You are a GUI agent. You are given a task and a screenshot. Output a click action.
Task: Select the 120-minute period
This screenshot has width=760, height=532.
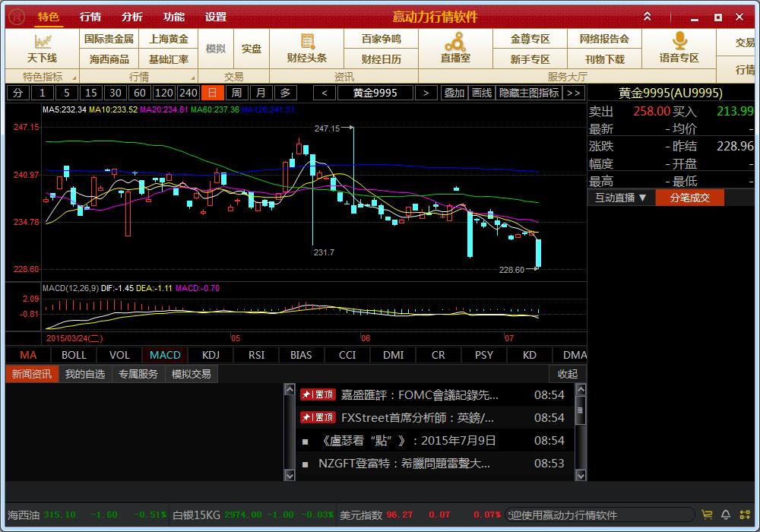[x=164, y=93]
